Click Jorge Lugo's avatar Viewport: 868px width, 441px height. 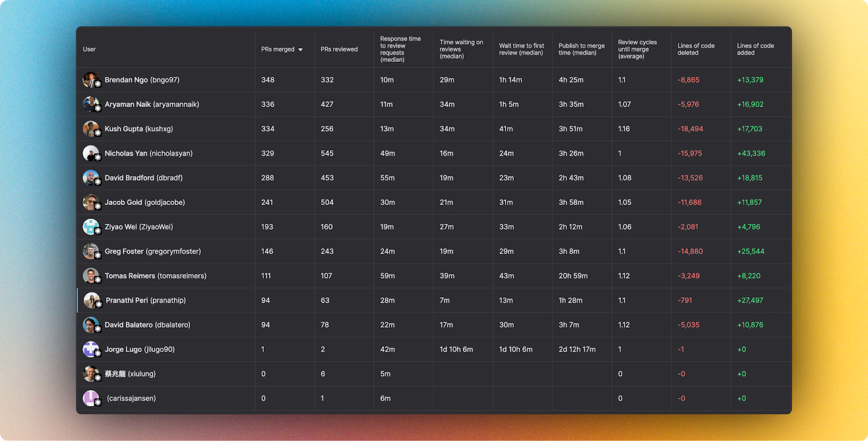tap(91, 349)
